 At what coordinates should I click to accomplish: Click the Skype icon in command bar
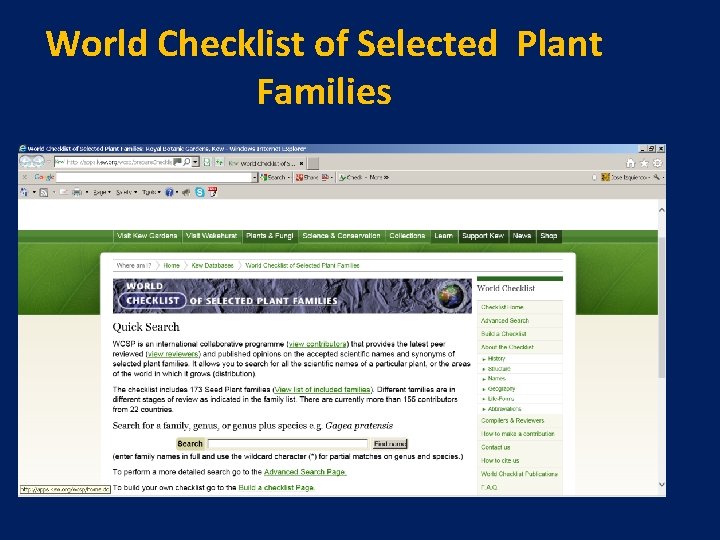[199, 192]
